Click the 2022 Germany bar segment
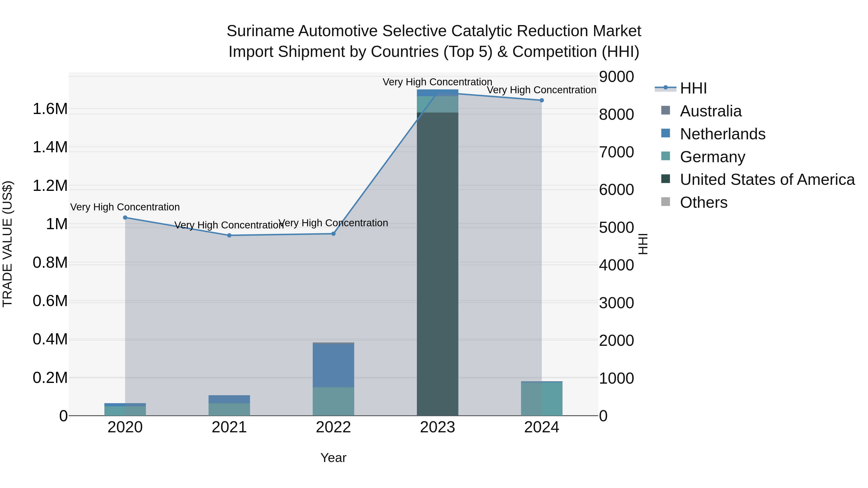 click(333, 401)
